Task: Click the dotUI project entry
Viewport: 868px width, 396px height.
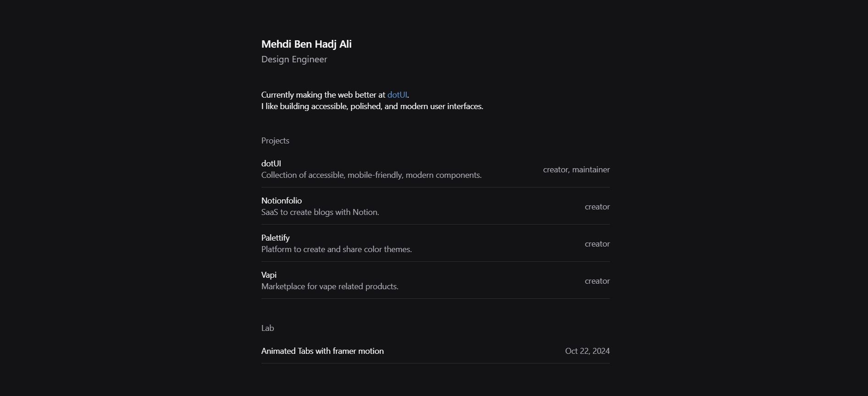Action: tap(271, 164)
